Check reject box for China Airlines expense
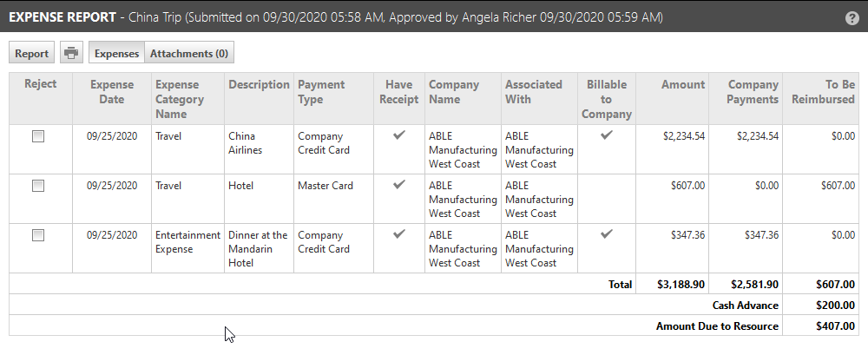 [x=38, y=136]
